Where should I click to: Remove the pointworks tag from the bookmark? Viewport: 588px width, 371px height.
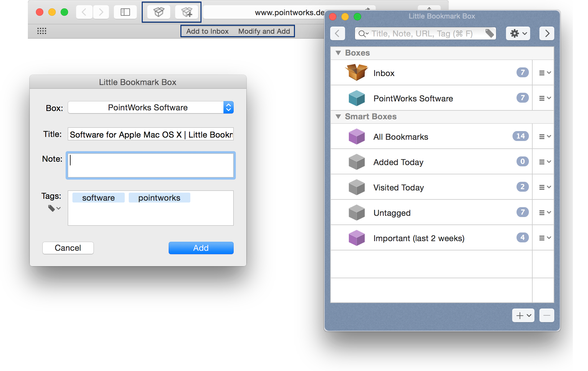[x=159, y=198]
